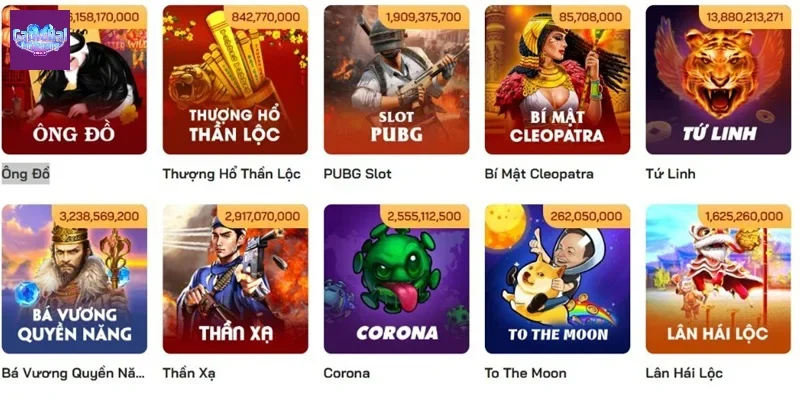Click the Tứ Linh title below tile

point(670,174)
